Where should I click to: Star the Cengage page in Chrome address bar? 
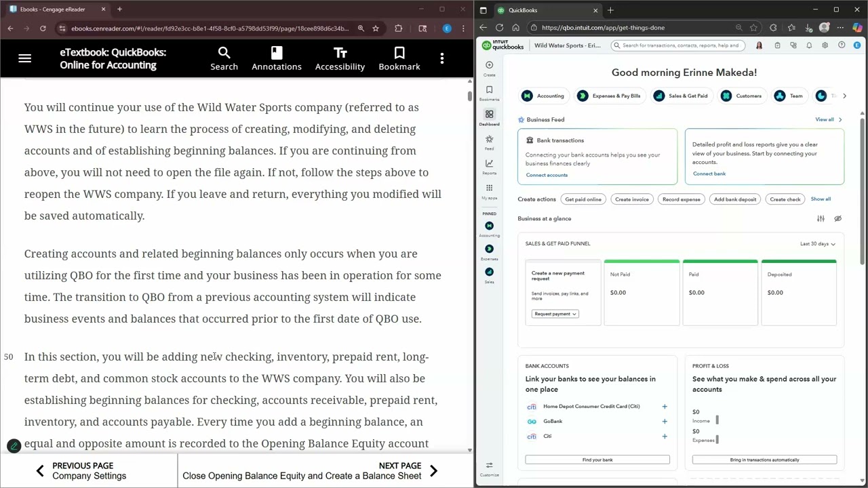click(376, 28)
